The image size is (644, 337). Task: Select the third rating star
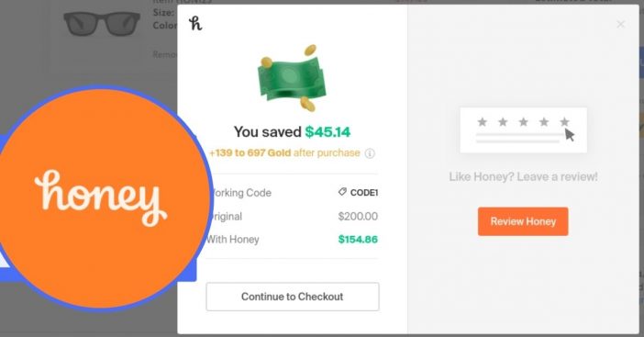click(x=523, y=121)
